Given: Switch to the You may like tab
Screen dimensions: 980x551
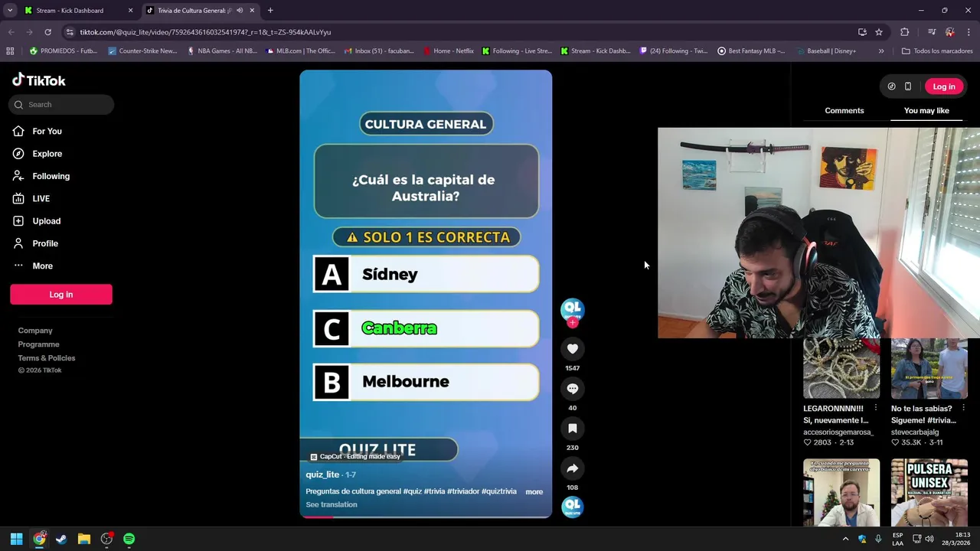Looking at the screenshot, I should (x=926, y=111).
